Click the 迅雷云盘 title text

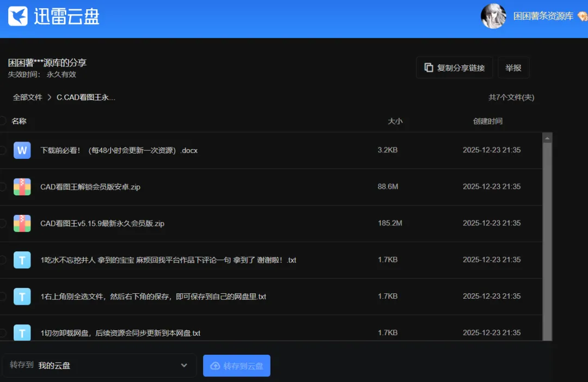coord(66,16)
